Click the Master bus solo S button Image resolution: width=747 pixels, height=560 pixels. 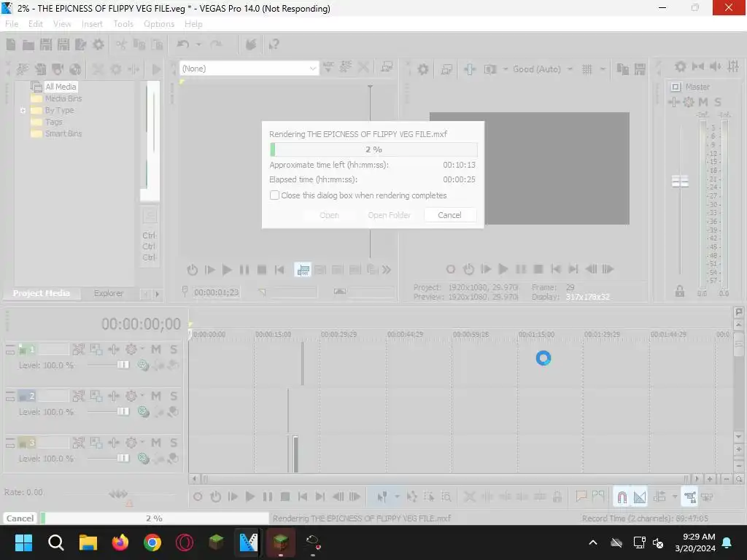[718, 102]
